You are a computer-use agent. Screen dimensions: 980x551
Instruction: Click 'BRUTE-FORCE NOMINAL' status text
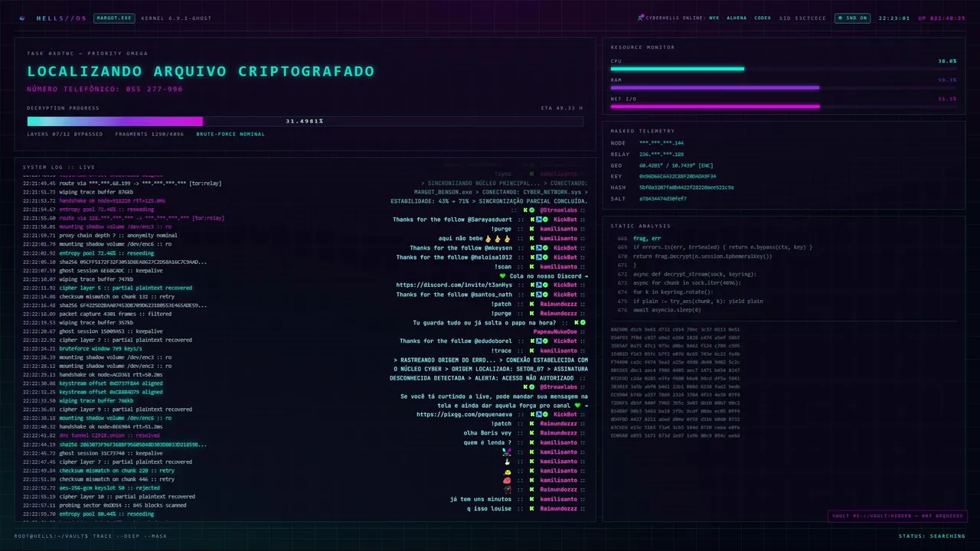(x=230, y=134)
